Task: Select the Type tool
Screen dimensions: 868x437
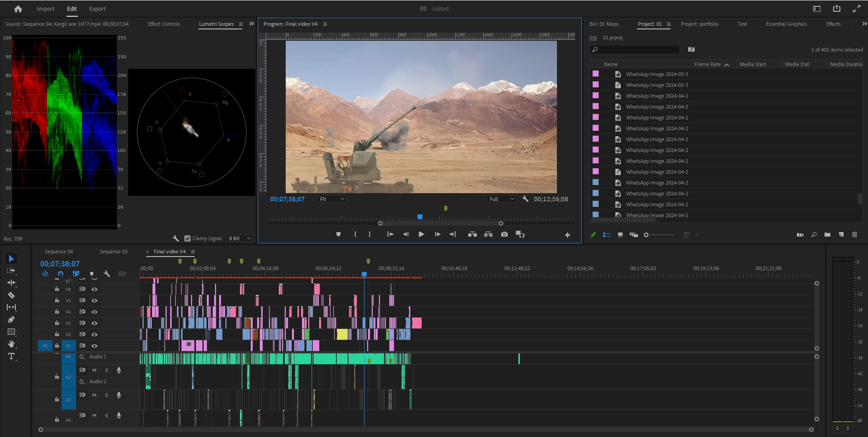Action: (x=11, y=356)
